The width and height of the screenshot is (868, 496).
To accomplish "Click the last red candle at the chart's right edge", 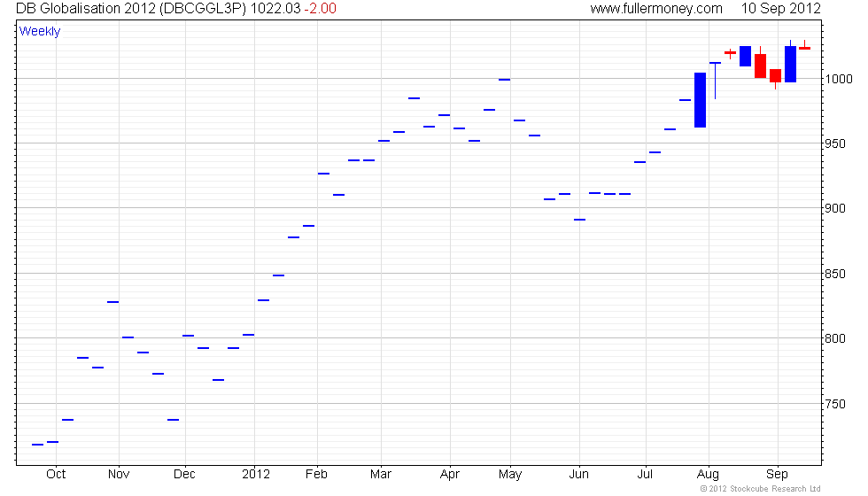I will point(805,48).
